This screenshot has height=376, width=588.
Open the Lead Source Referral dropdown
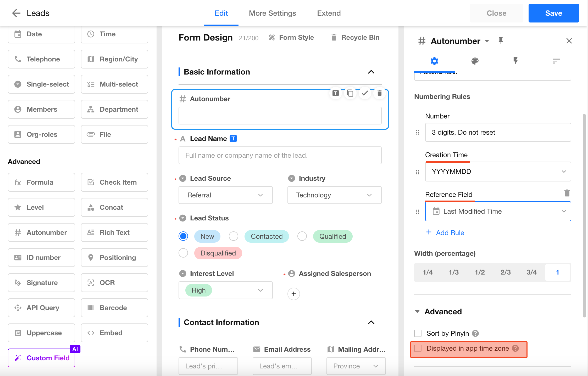[225, 195]
